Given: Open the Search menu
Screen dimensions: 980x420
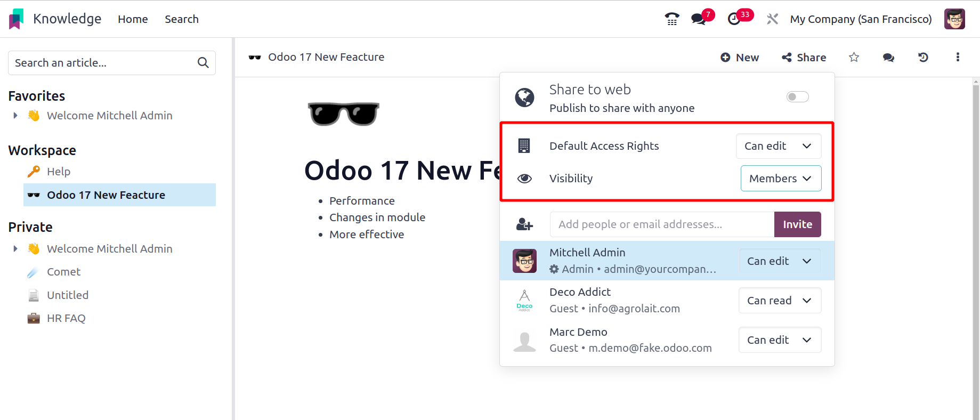Looking at the screenshot, I should 182,19.
